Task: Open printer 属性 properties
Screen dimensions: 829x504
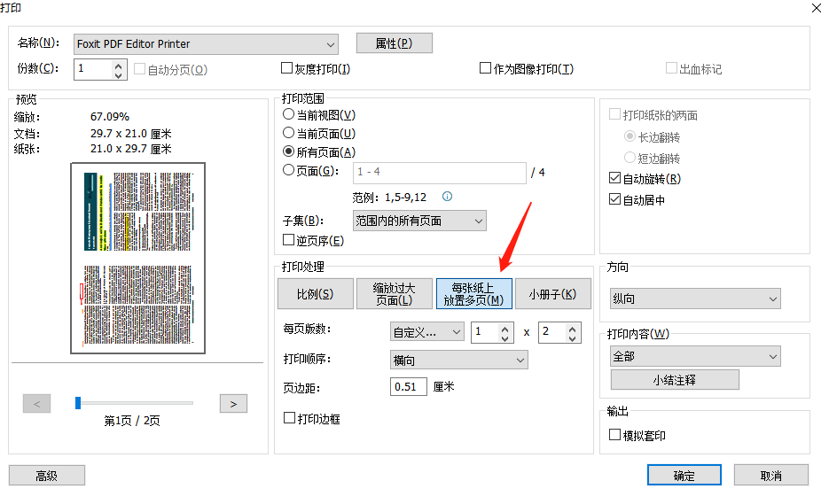Action: 395,43
